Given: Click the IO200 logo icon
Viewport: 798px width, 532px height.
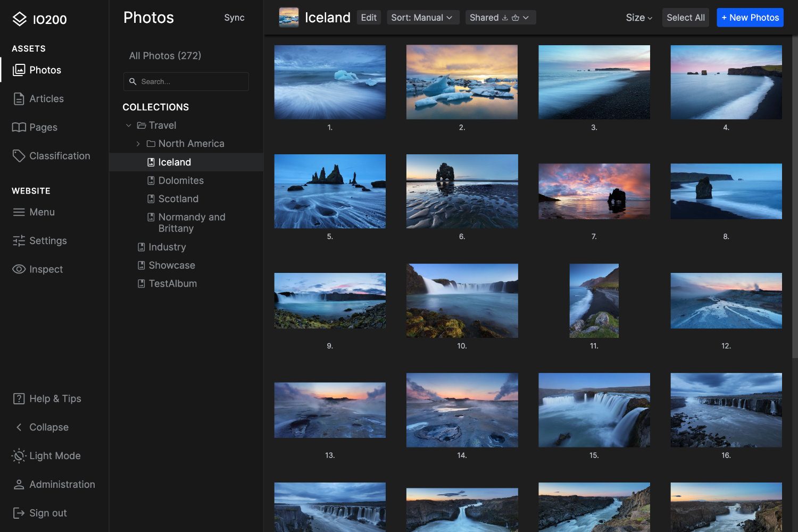Looking at the screenshot, I should [x=20, y=19].
